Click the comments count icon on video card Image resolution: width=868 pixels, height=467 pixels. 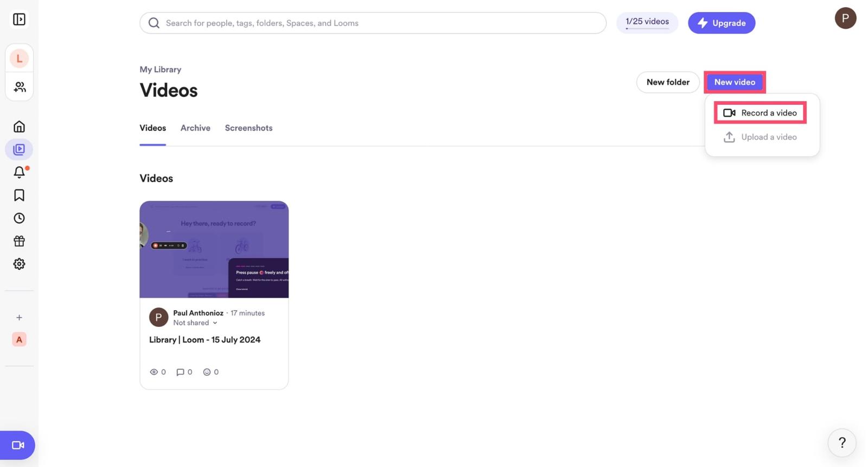click(180, 372)
